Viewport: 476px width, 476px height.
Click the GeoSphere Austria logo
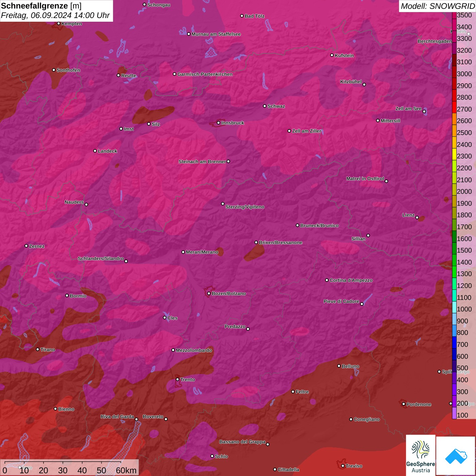click(421, 455)
